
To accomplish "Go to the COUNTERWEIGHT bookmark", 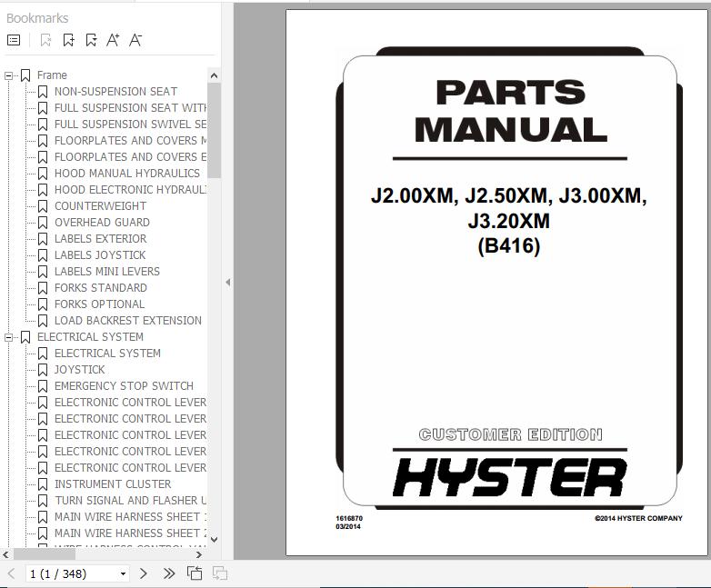I will 100,205.
